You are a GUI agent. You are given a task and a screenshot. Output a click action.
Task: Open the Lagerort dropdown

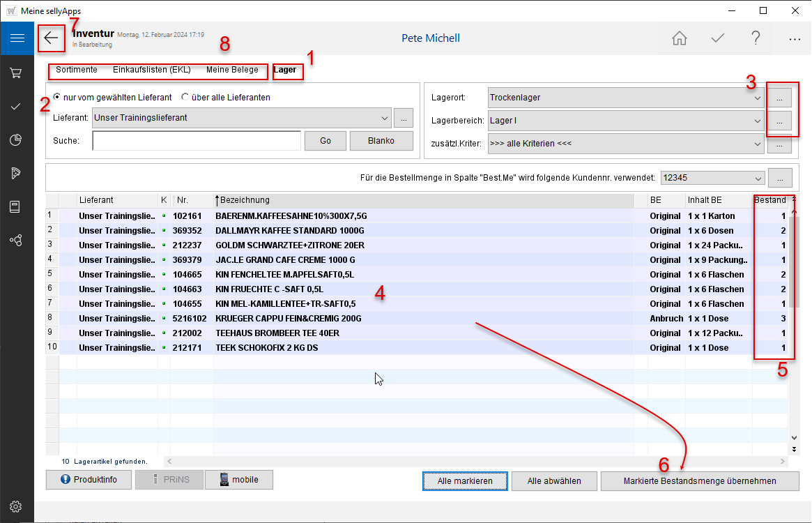[x=758, y=98]
